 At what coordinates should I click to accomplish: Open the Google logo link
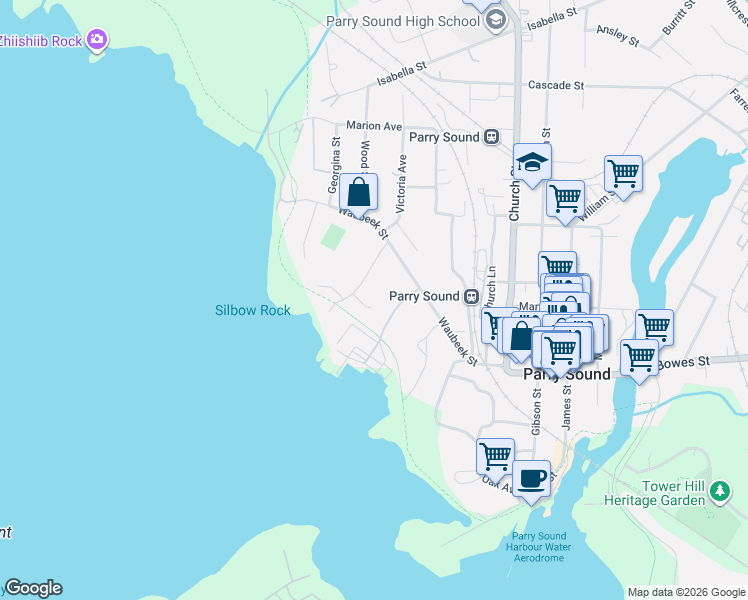point(33,588)
